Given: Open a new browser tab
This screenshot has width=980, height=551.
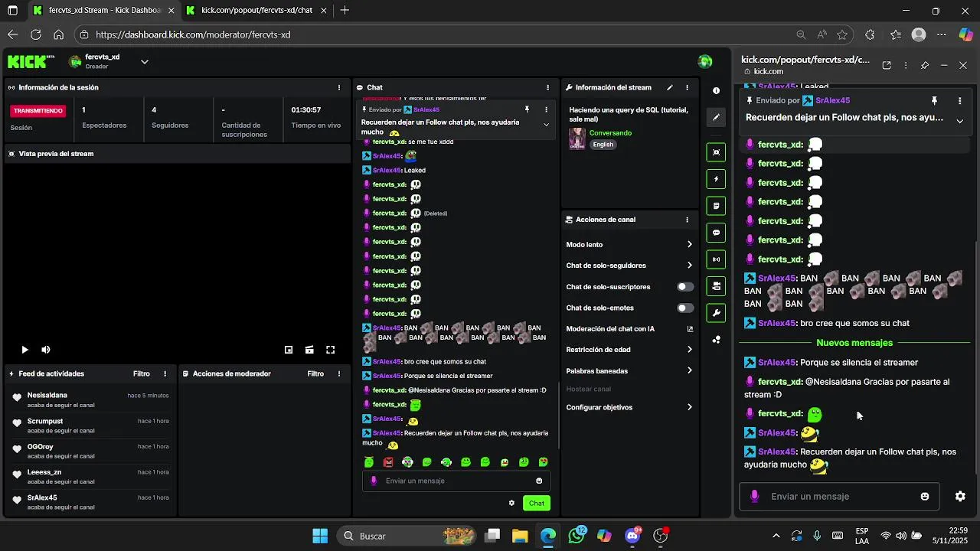Looking at the screenshot, I should 345,11.
